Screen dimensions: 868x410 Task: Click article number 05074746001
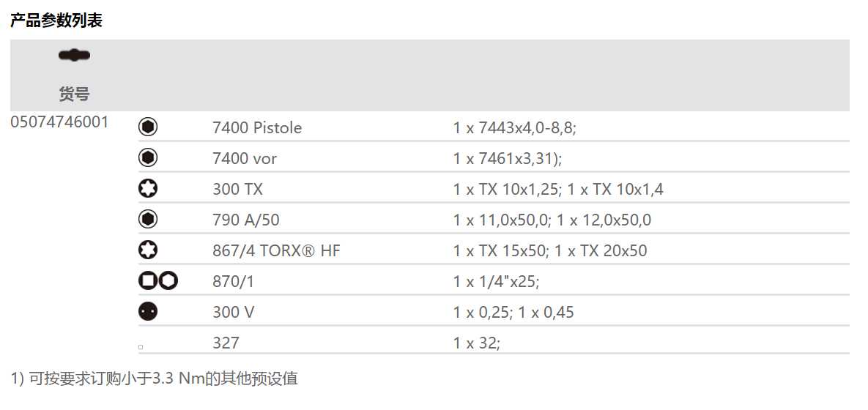point(59,122)
